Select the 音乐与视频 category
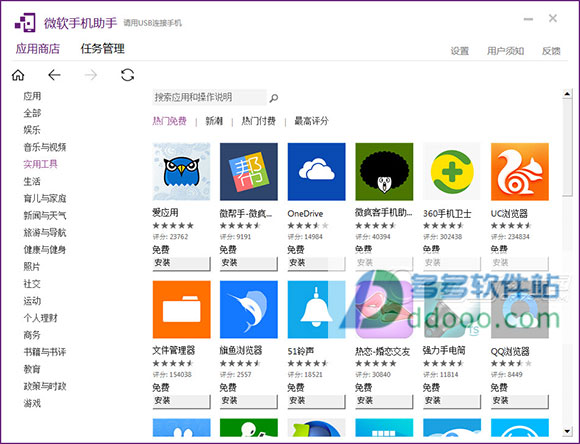This screenshot has height=444, width=580. tap(45, 147)
